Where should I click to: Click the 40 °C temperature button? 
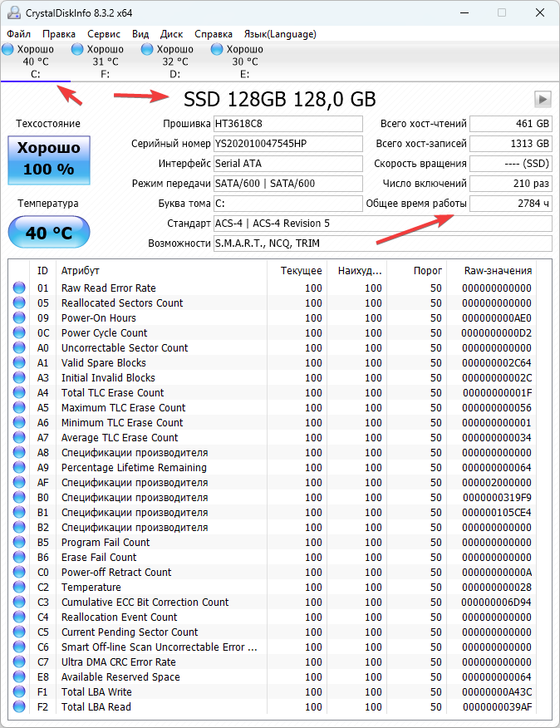pyautogui.click(x=49, y=232)
